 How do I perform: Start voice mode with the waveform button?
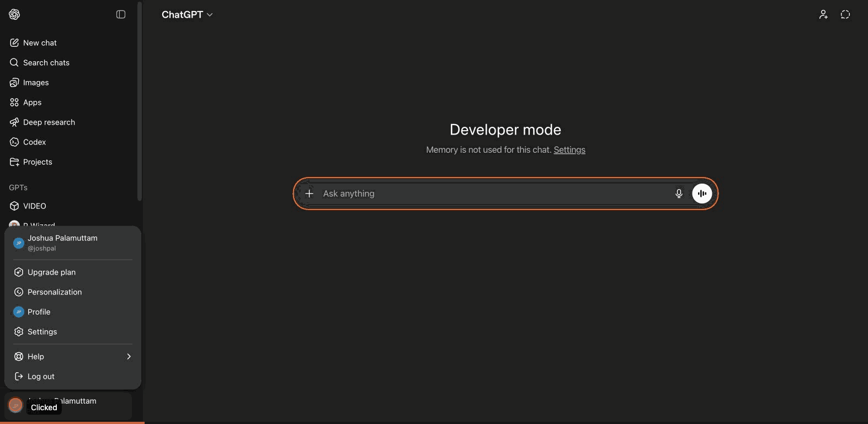pyautogui.click(x=702, y=194)
